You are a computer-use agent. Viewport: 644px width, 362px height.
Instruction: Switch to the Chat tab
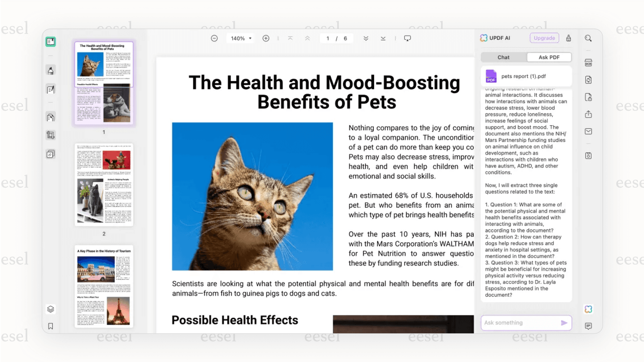[503, 57]
